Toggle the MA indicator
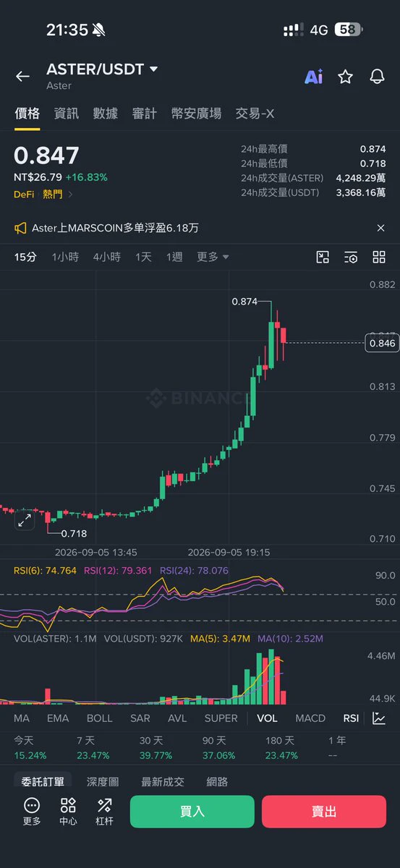This screenshot has width=400, height=868. point(22,718)
